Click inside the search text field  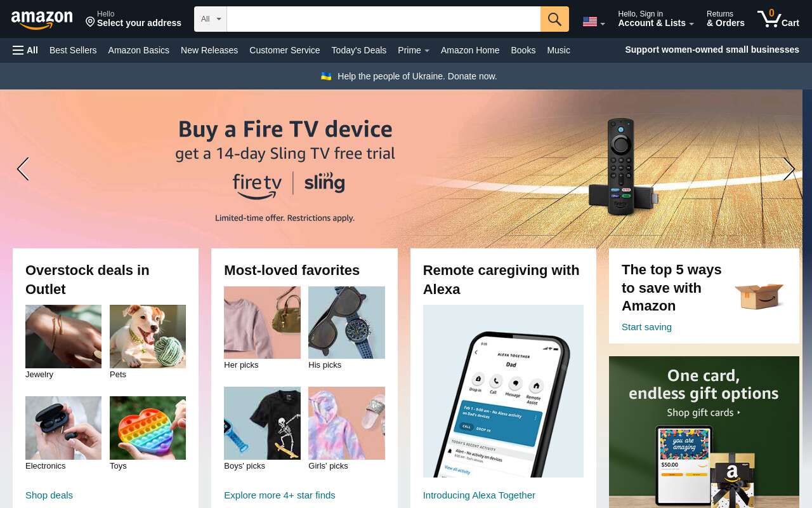384,19
